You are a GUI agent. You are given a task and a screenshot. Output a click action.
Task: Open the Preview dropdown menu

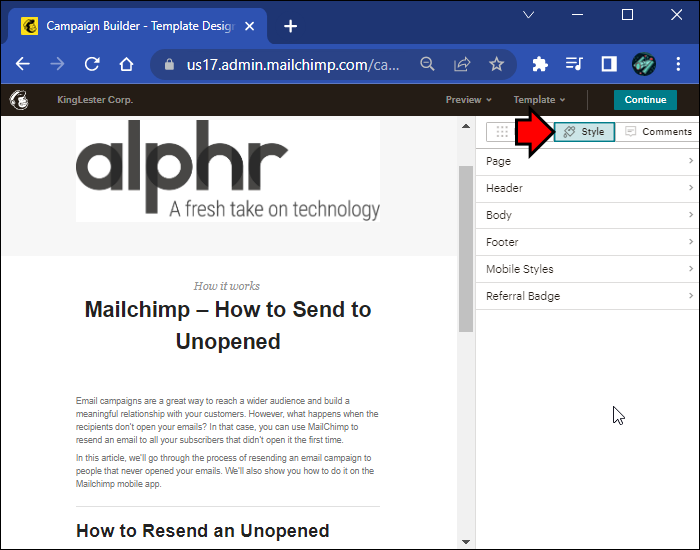pos(468,100)
